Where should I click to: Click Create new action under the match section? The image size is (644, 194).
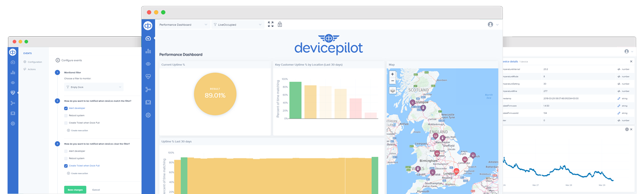78,129
